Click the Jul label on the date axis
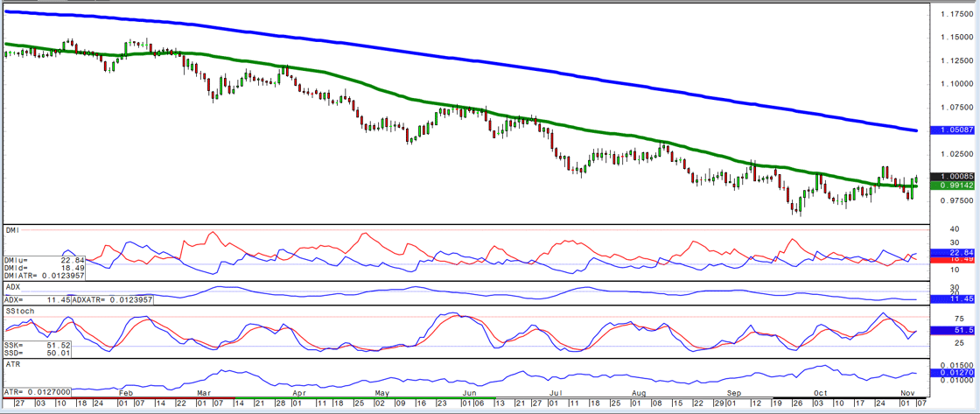 (x=556, y=393)
